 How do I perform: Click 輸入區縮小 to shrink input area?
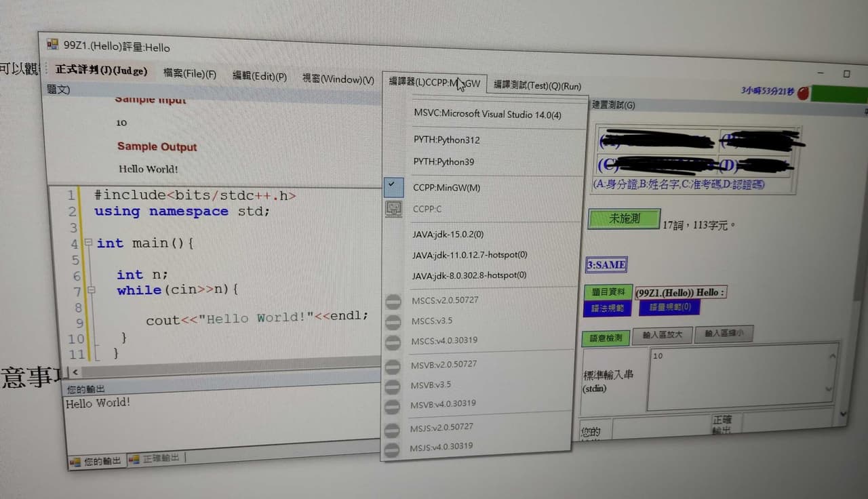pyautogui.click(x=724, y=334)
